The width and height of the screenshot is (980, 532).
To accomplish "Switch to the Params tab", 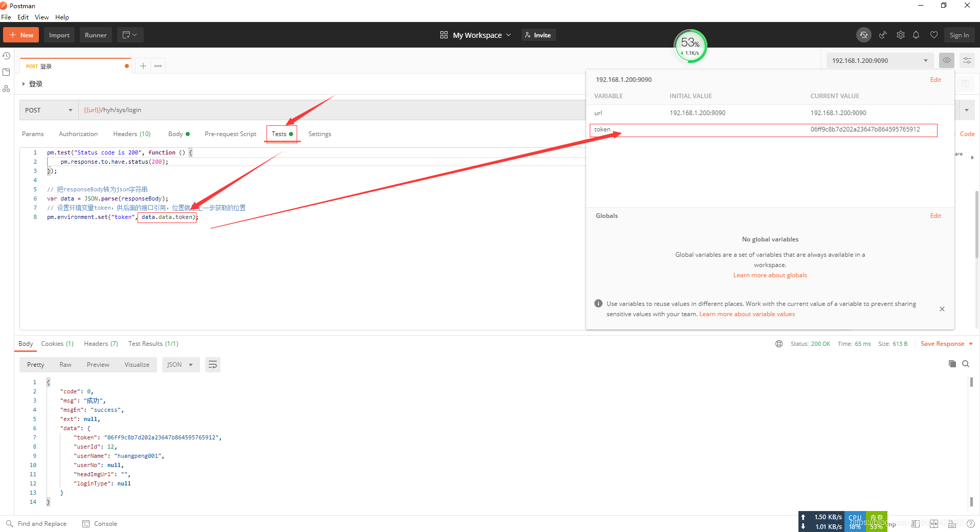I will click(33, 134).
